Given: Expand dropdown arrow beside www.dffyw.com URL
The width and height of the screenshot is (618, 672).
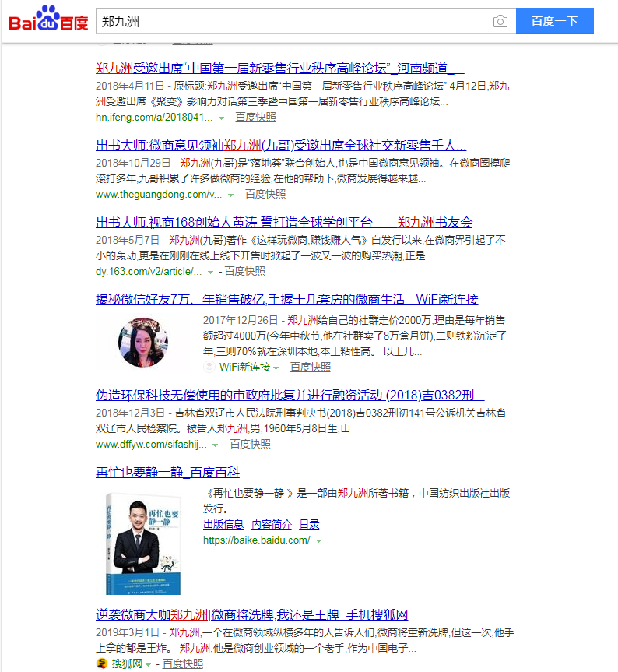Looking at the screenshot, I should pyautogui.click(x=216, y=445).
